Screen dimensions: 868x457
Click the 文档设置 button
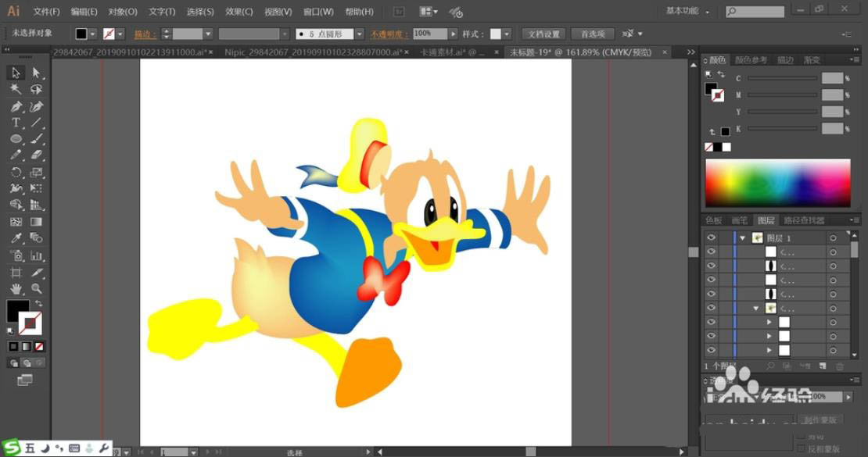[x=543, y=34]
